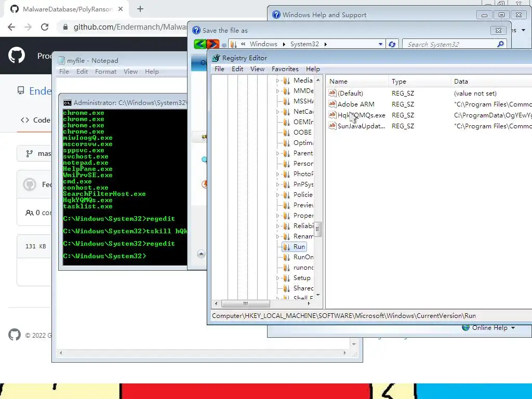Click the GitHub logo in page header
This screenshot has height=399, width=532.
click(17, 56)
